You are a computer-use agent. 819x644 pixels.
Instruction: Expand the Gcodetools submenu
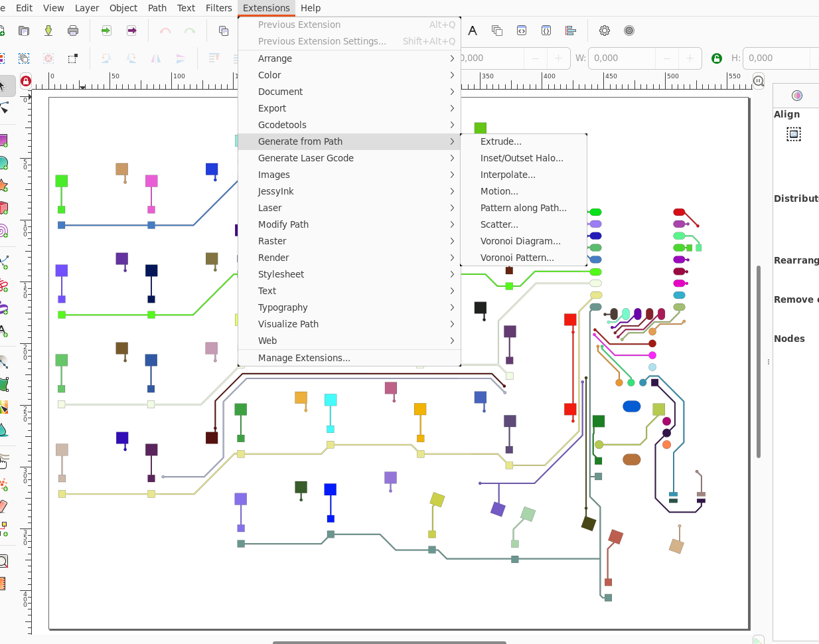tap(349, 125)
